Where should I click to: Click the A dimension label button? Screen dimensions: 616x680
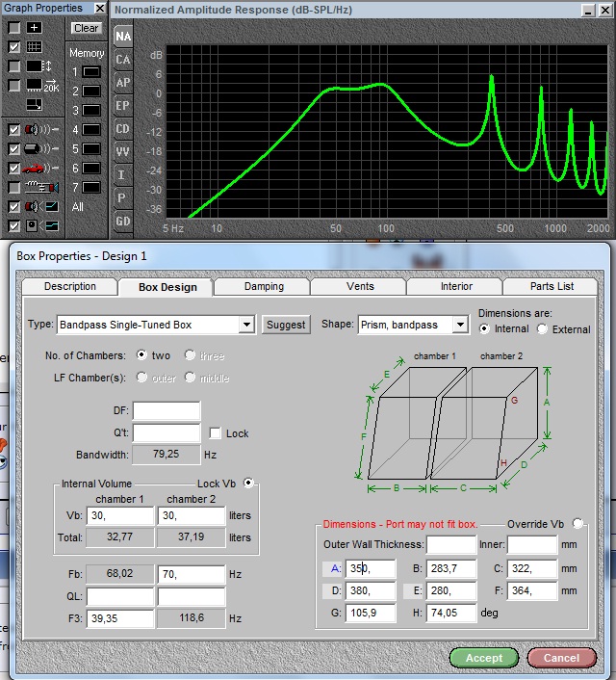tap(333, 568)
